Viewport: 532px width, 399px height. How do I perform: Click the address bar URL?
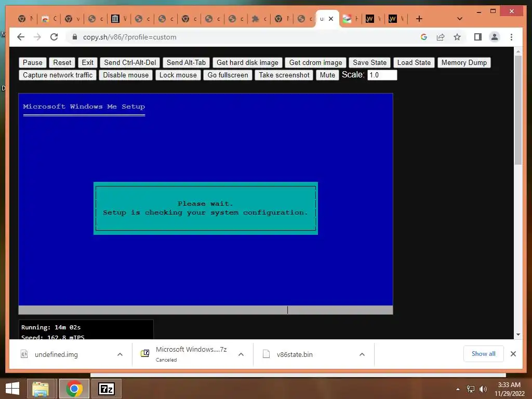[x=129, y=37]
